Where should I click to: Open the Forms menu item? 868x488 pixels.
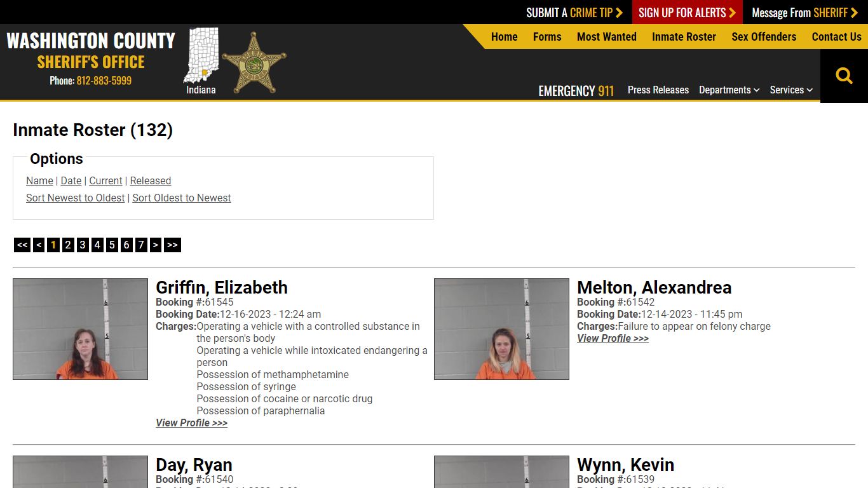[x=547, y=37]
